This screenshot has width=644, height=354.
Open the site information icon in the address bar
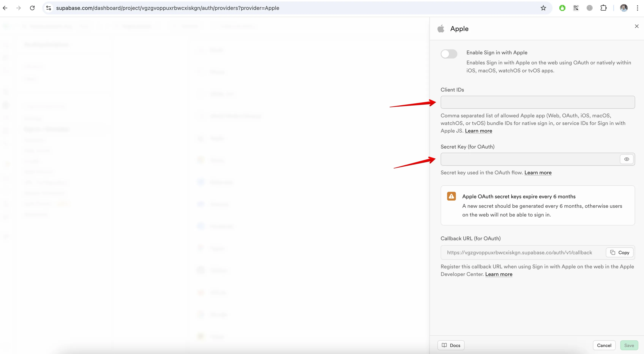coord(49,8)
